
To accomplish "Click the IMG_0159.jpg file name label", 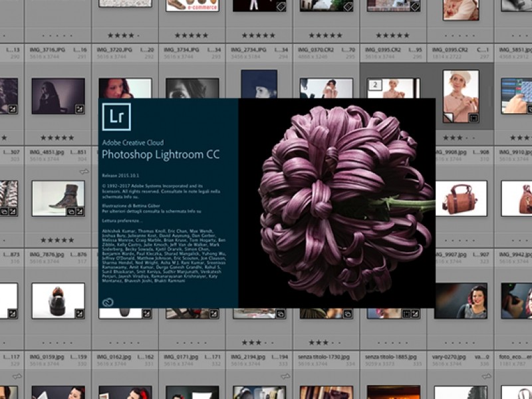I will tap(47, 357).
